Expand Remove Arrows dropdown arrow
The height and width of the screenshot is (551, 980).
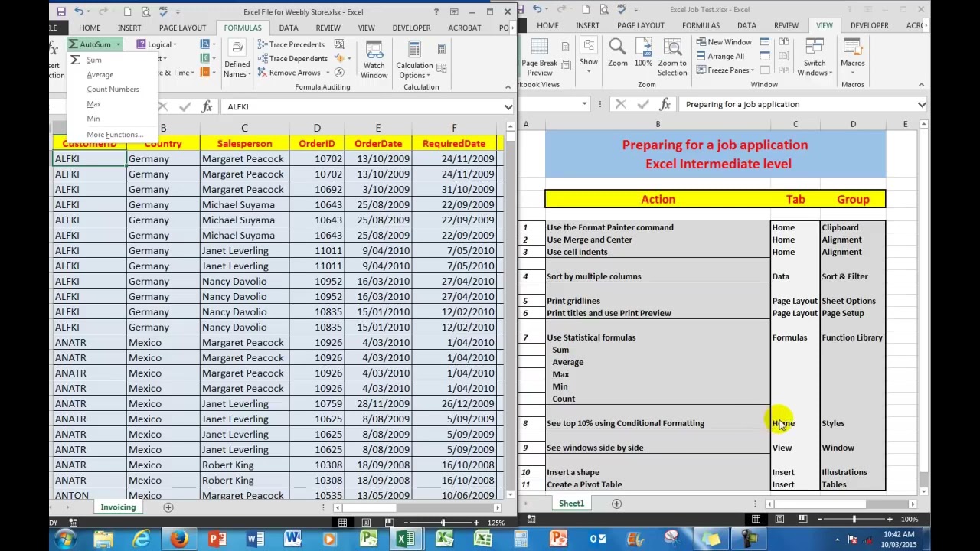pyautogui.click(x=328, y=73)
